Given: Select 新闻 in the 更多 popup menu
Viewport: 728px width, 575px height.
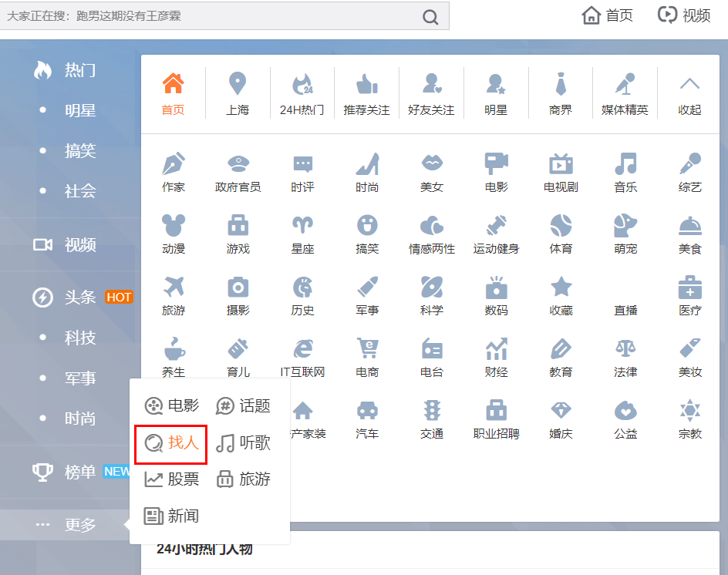Looking at the screenshot, I should (x=171, y=516).
